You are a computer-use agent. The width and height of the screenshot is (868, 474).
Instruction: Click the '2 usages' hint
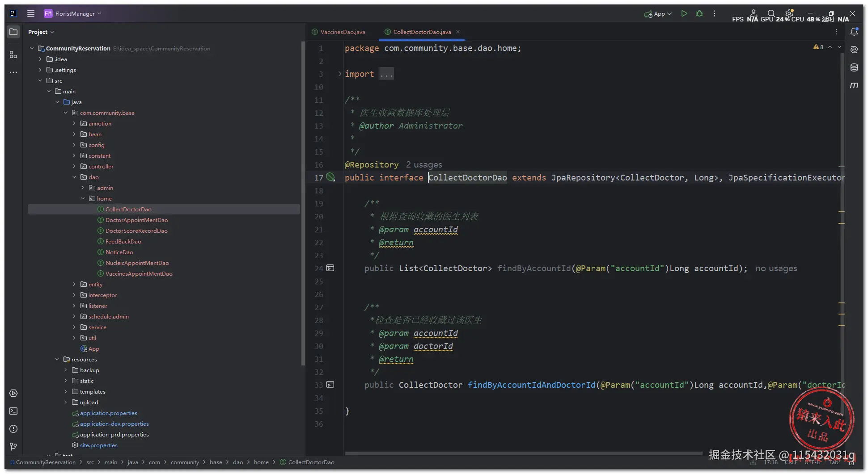tap(424, 165)
